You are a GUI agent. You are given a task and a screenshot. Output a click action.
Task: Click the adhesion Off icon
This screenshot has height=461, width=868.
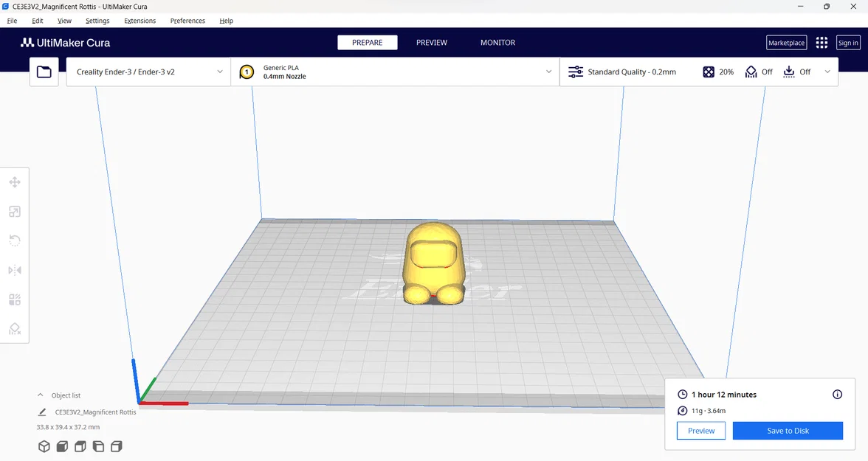click(789, 72)
